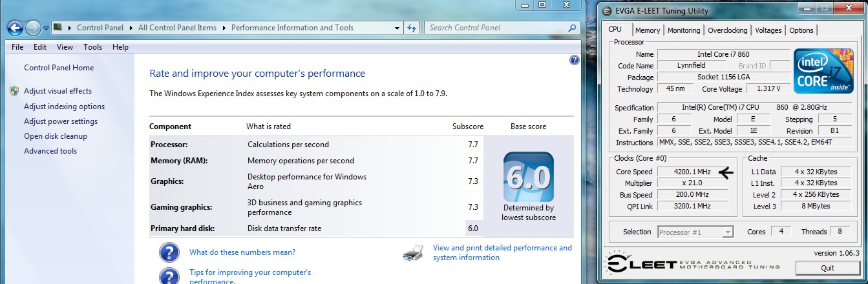The width and height of the screenshot is (868, 284).
Task: Click the Level 2 cache 4 x 256 KBytes value
Action: [x=817, y=195]
